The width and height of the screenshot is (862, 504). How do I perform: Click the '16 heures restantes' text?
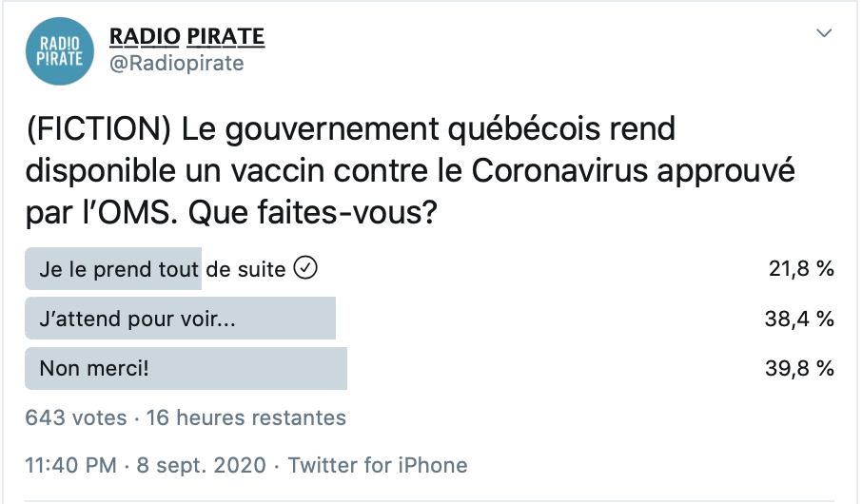click(245, 417)
